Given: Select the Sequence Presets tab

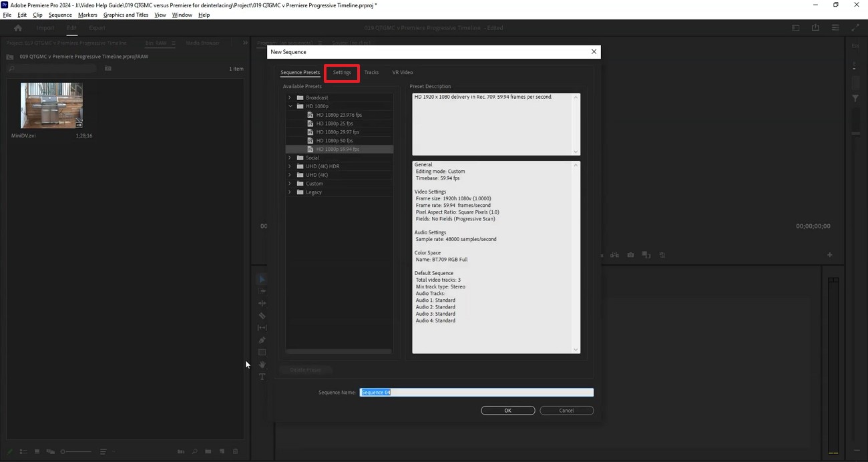Looking at the screenshot, I should [300, 72].
